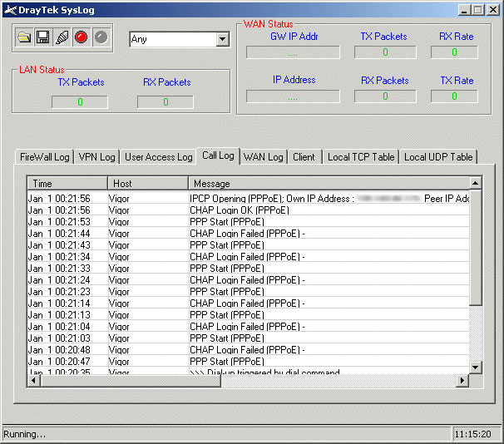Clear log with the eraser icon

62,37
